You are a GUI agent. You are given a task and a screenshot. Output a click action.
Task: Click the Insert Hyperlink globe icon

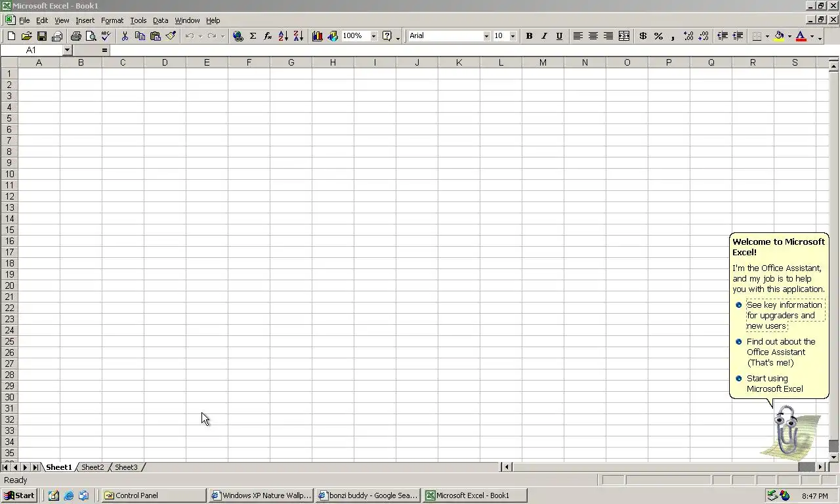coord(238,36)
